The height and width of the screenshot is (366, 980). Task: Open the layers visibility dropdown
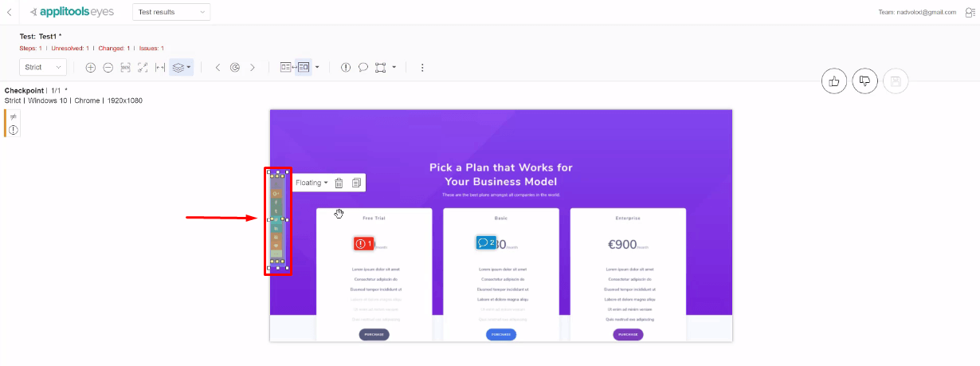[182, 68]
